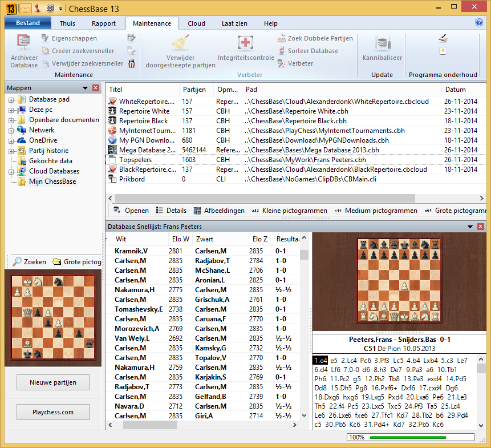Click the chessboard icon in title bar

tap(50, 8)
